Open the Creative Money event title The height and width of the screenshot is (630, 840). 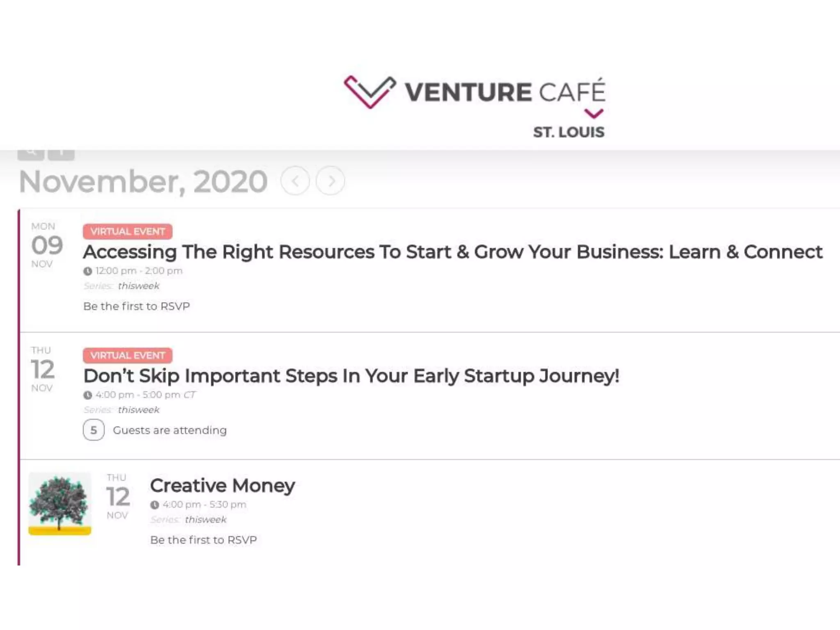click(x=222, y=486)
